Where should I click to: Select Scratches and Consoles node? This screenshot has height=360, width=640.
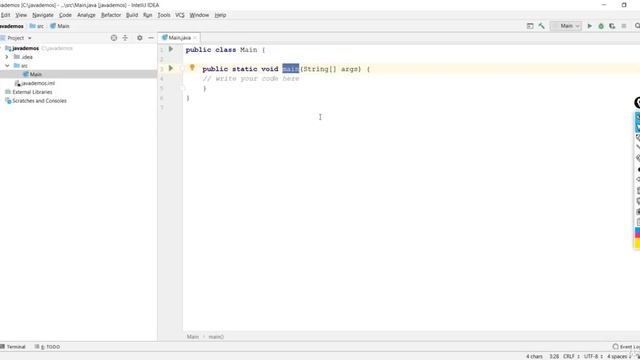[x=36, y=101]
